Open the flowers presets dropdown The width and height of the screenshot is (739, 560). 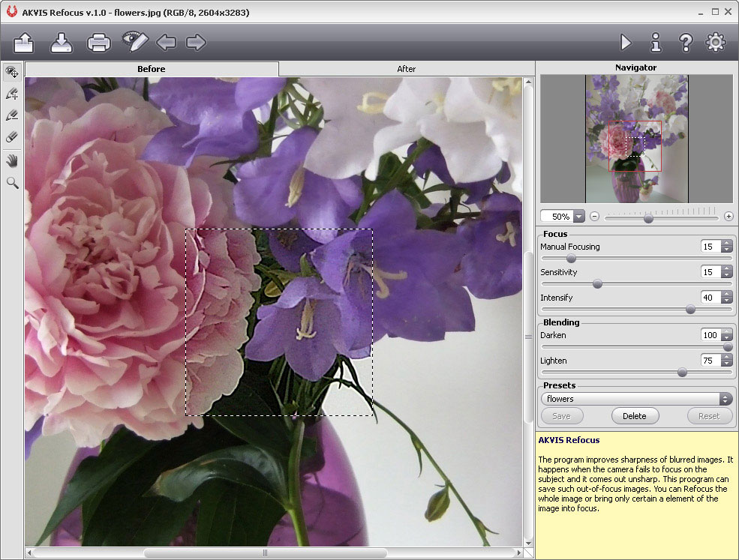click(636, 399)
